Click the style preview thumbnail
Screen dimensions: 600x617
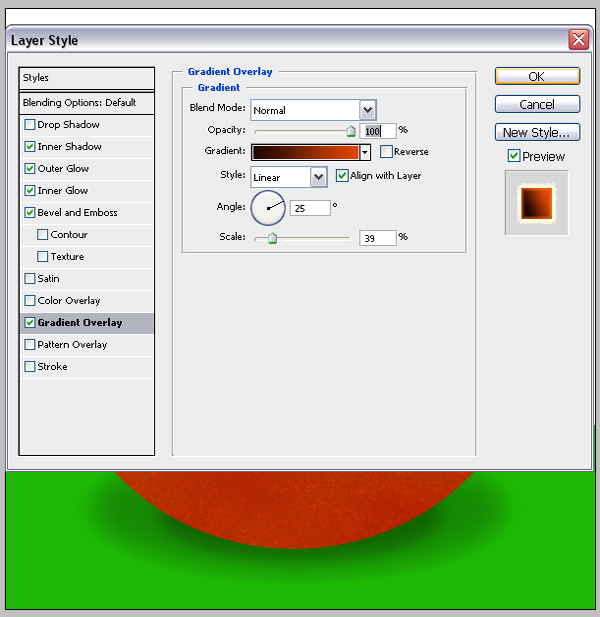pos(537,203)
